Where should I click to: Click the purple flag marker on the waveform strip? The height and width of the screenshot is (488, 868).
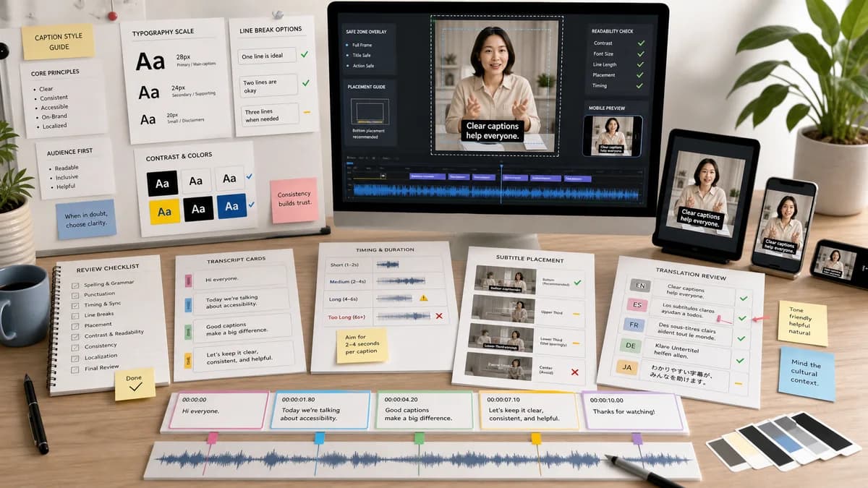[637, 438]
